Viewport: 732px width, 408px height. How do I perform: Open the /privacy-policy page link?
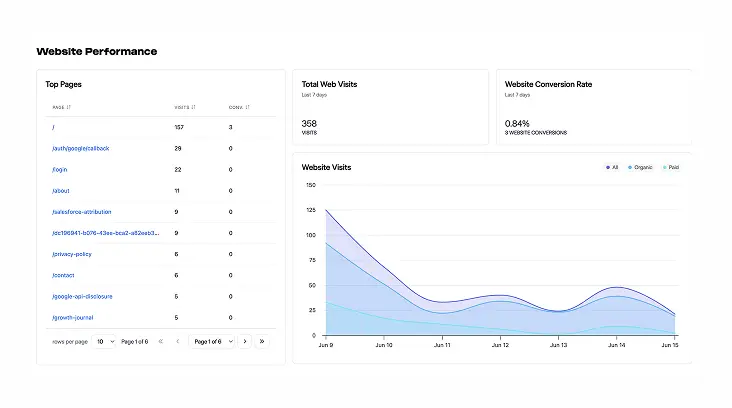click(71, 254)
